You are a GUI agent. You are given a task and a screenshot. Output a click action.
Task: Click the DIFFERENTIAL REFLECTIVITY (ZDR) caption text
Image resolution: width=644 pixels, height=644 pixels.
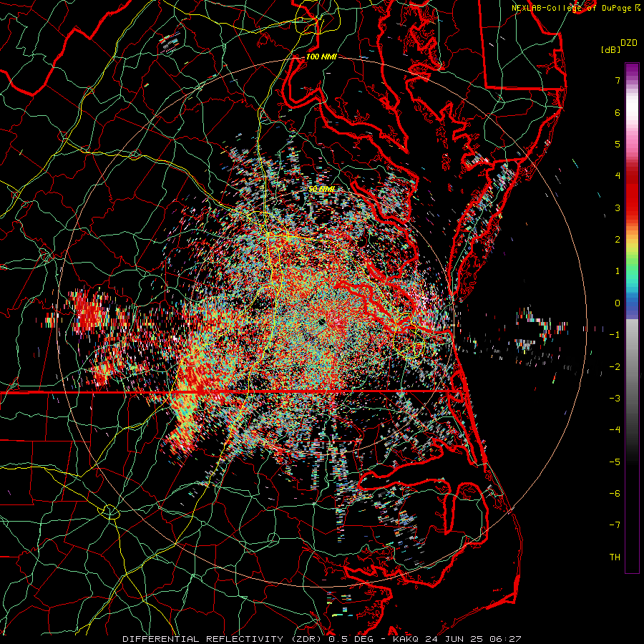(223, 639)
